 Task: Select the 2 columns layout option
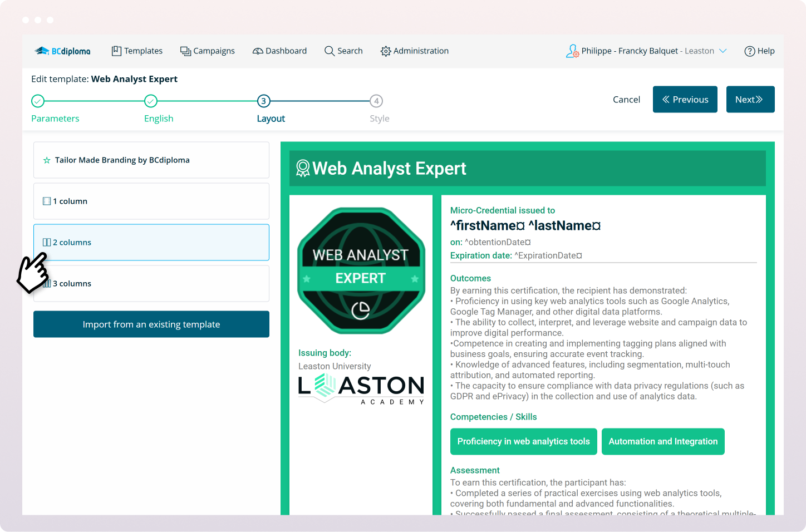click(x=151, y=243)
